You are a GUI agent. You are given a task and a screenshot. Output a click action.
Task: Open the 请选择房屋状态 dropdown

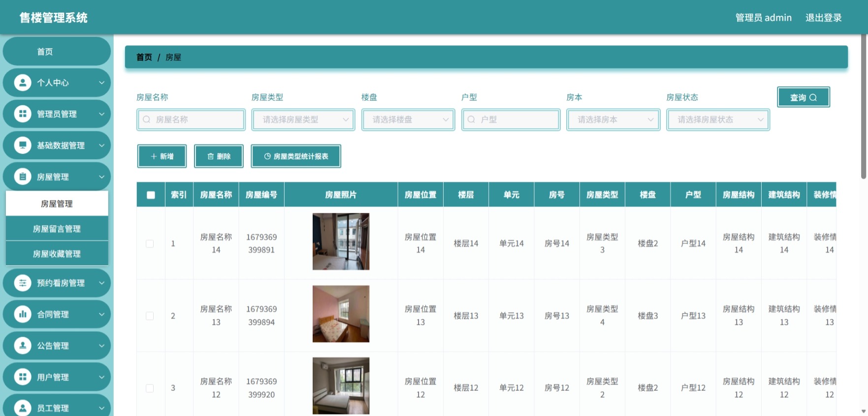pyautogui.click(x=718, y=119)
